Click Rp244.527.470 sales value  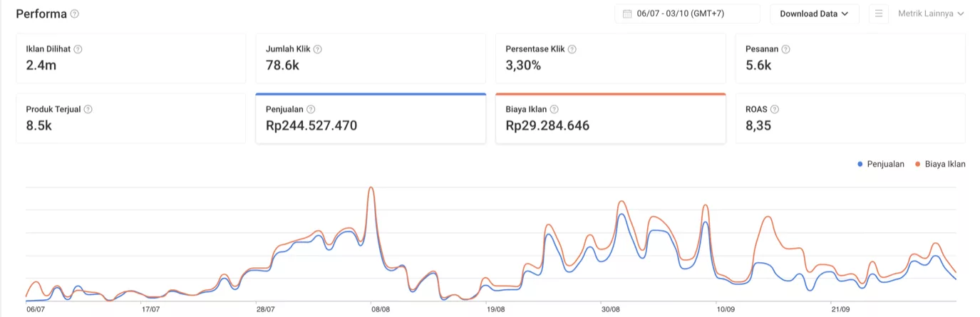(311, 126)
